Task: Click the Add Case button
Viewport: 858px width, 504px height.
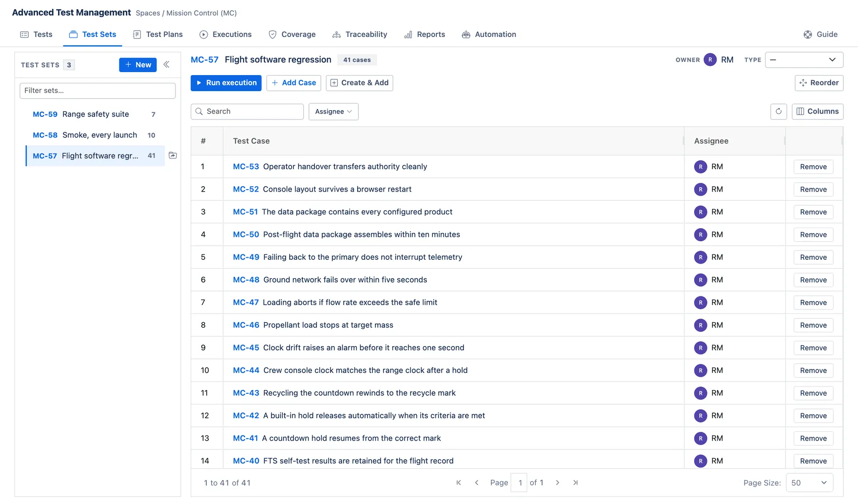Action: pyautogui.click(x=294, y=83)
